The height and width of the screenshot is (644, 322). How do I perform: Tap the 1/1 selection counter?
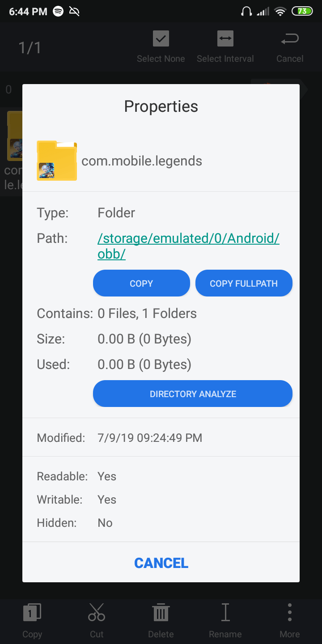click(x=30, y=48)
